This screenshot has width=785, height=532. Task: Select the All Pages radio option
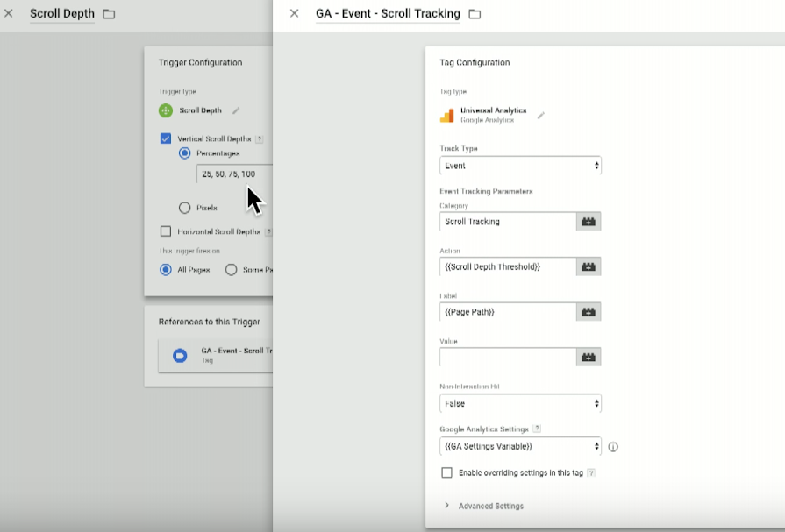pyautogui.click(x=165, y=270)
